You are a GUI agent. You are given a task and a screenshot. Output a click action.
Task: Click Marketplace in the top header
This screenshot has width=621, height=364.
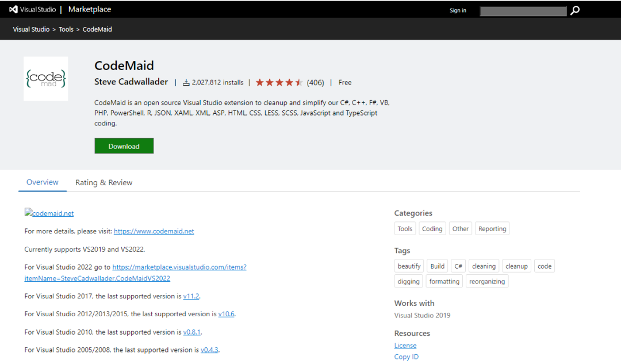(x=89, y=9)
